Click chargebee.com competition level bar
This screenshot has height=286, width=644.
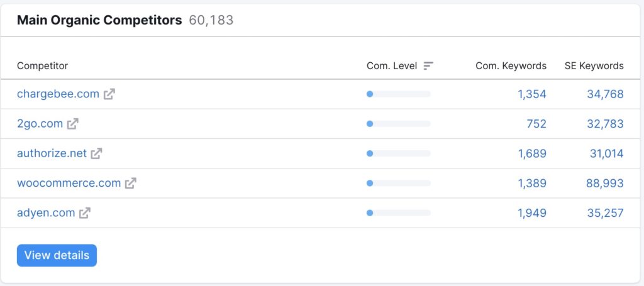point(398,94)
